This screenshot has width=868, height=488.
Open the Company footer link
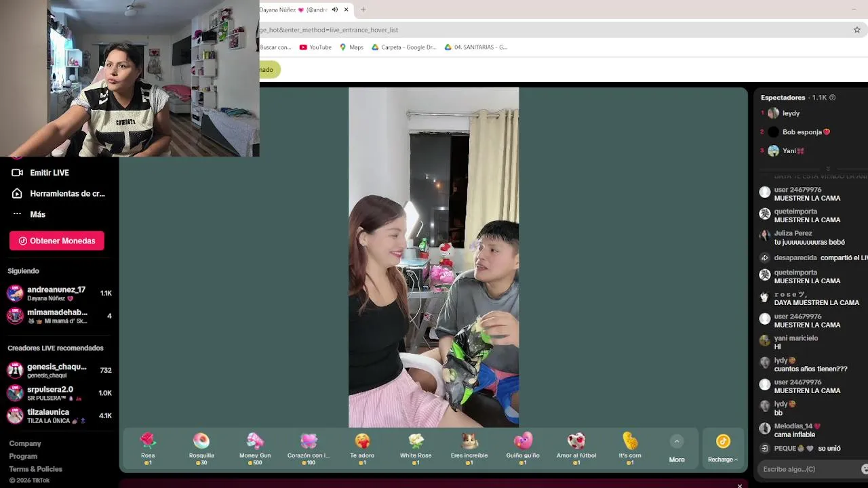point(25,443)
